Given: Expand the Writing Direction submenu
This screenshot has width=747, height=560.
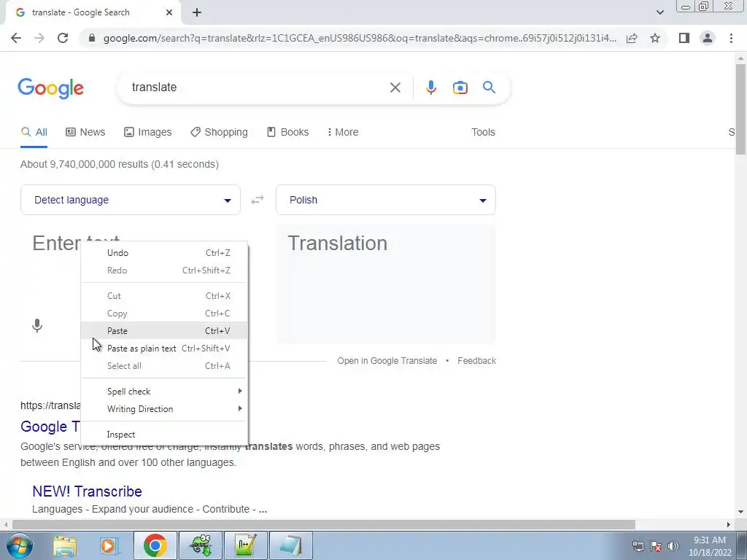Looking at the screenshot, I should [164, 408].
